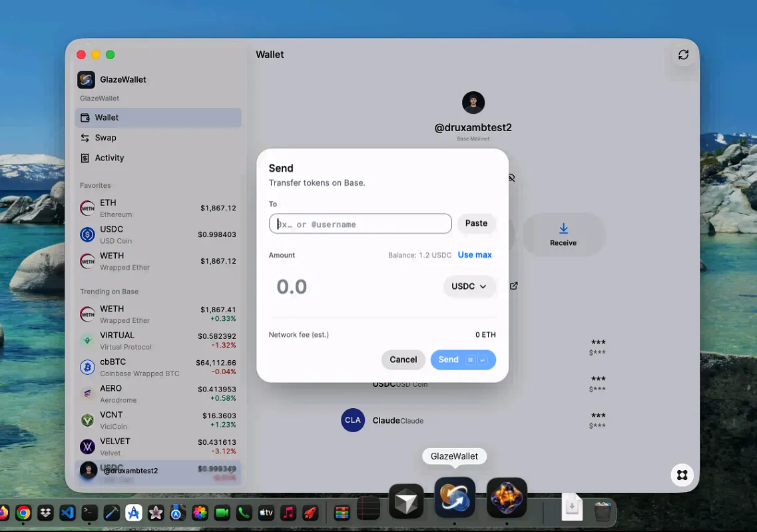757x532 pixels.
Task: Select cbBTC Coinbase Wrapped BTC row
Action: [158, 368]
